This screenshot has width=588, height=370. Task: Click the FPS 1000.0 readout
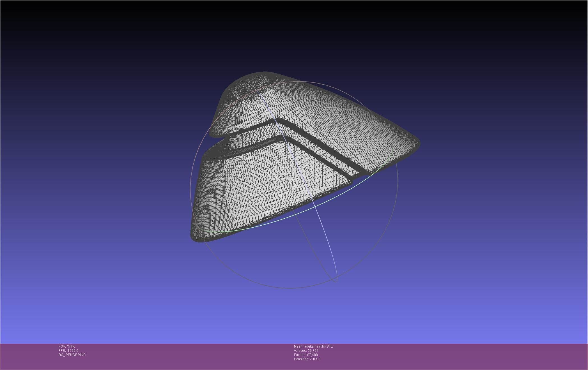tap(68, 351)
